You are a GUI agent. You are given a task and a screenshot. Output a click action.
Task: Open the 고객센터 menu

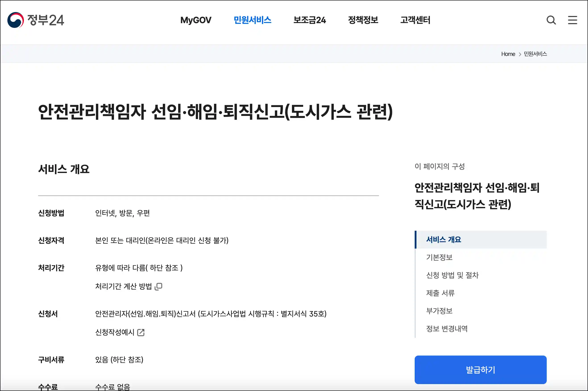point(415,20)
